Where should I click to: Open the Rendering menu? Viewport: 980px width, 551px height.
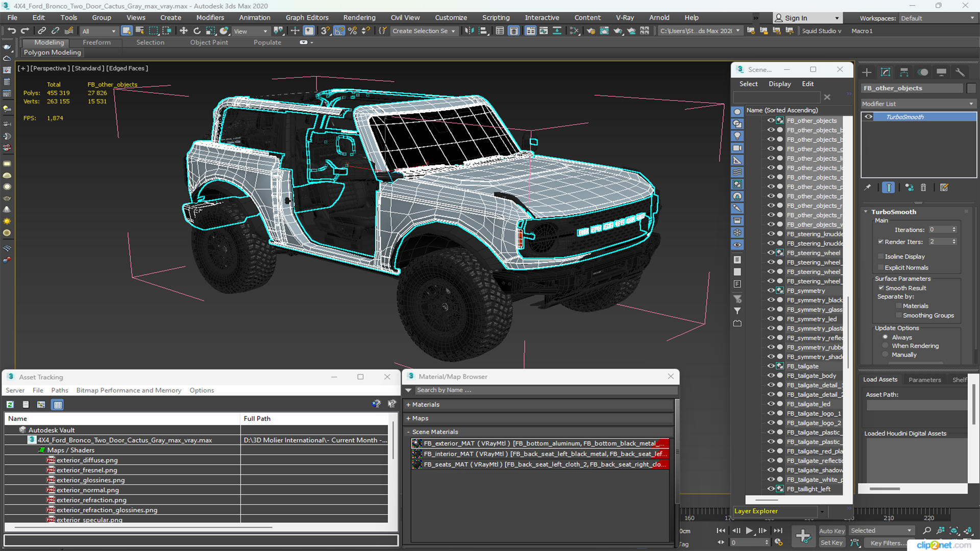(x=359, y=18)
